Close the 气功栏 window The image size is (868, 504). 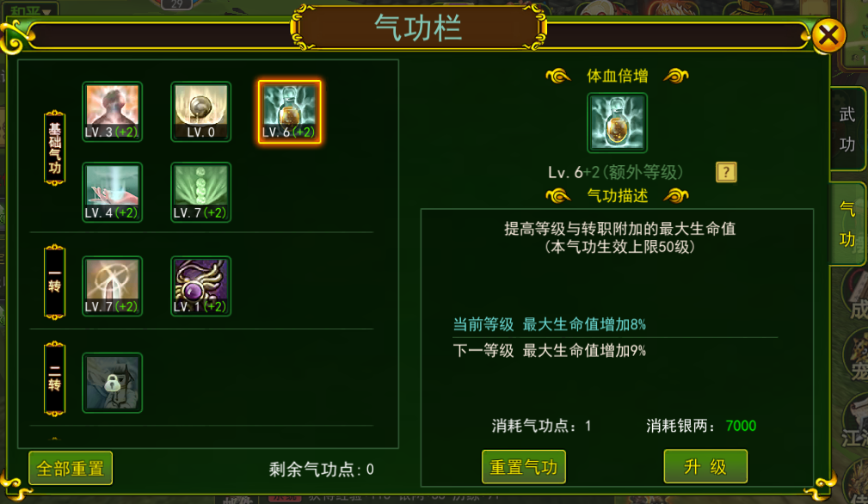tap(828, 35)
